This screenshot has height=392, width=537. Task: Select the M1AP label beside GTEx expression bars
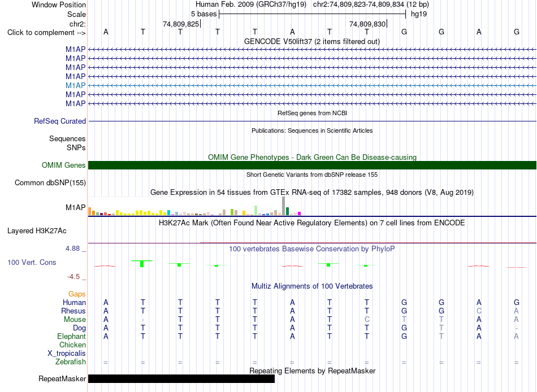[75, 207]
